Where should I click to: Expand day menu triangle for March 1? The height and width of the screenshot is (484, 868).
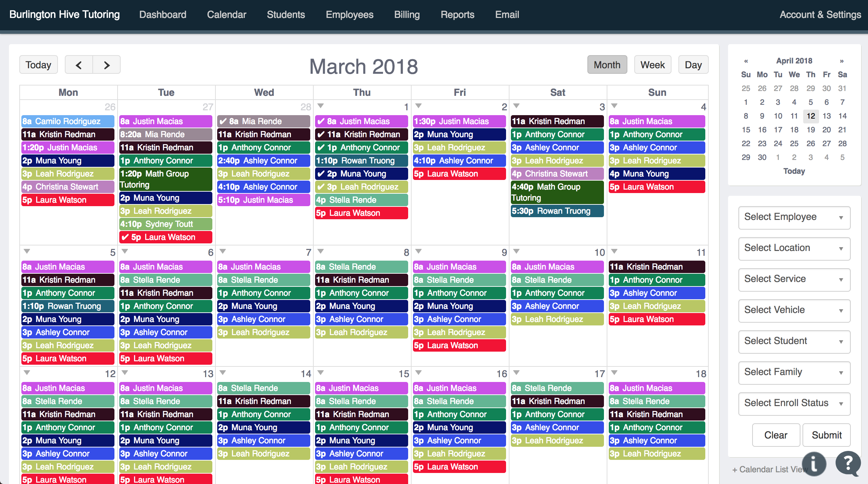[321, 106]
